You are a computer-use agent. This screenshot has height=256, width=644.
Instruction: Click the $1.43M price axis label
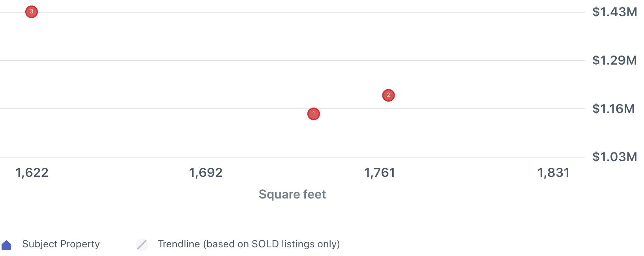614,12
